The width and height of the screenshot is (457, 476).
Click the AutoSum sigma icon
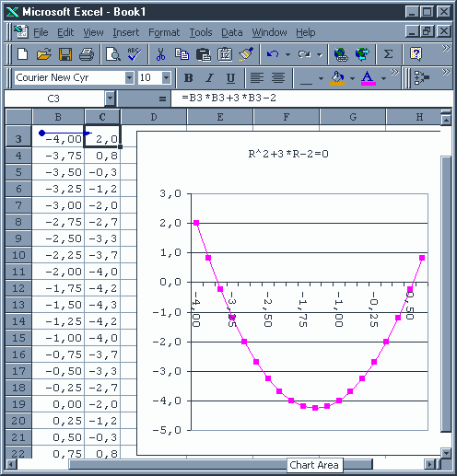tap(388, 54)
